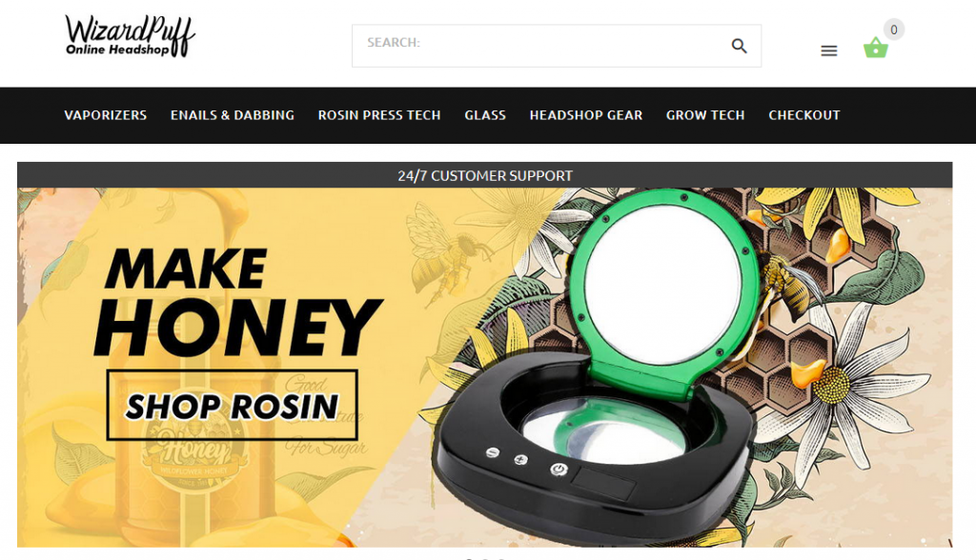Screen dimensions: 976x560
Task: Open the hamburger menu icon
Action: click(x=828, y=51)
